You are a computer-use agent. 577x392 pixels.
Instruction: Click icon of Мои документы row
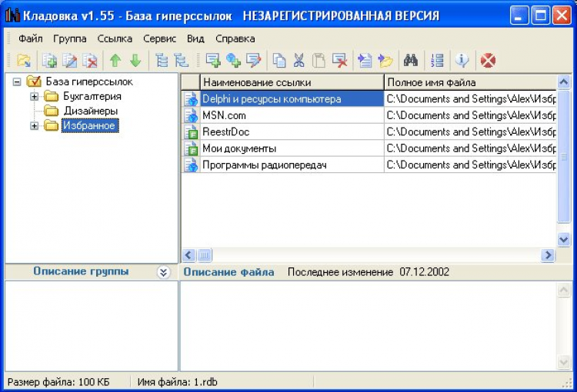pyautogui.click(x=191, y=148)
